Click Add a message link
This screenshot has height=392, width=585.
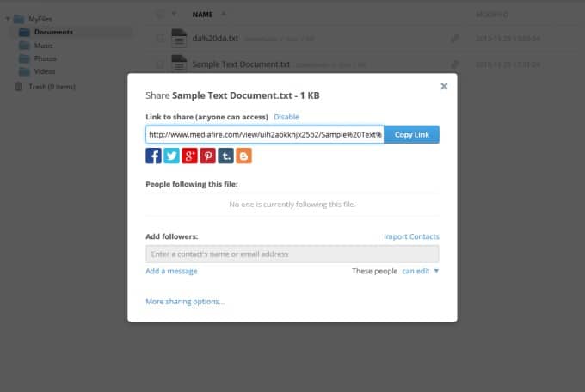click(x=171, y=271)
